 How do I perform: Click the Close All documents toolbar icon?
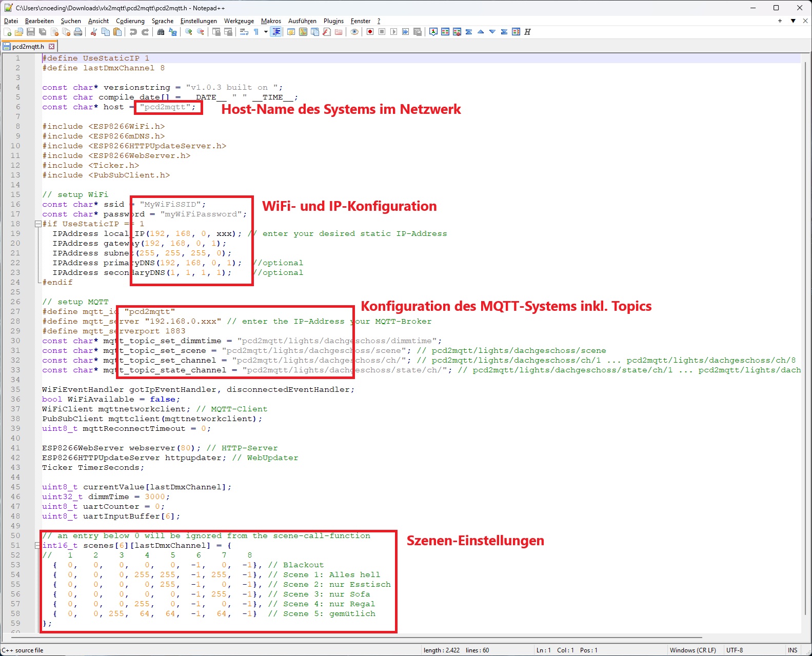coord(66,32)
